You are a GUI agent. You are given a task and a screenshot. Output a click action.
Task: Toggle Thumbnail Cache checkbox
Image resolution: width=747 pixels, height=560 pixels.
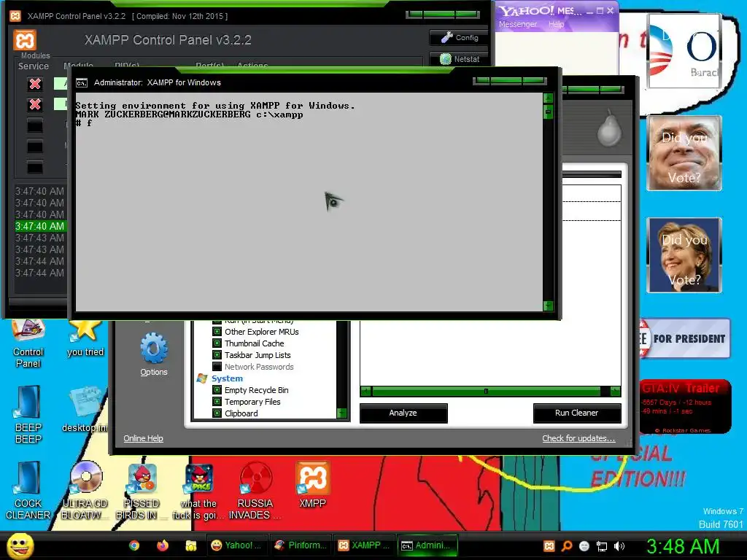217,343
